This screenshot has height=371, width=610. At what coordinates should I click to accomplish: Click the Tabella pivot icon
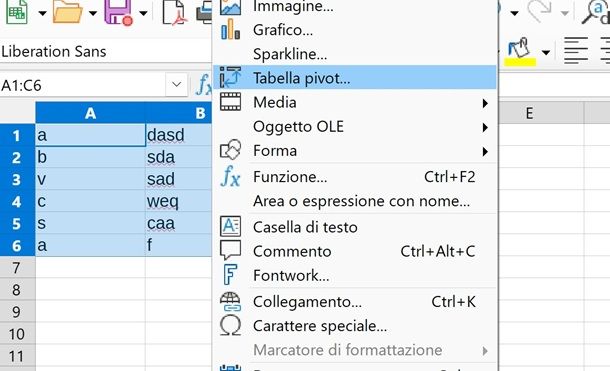230,77
